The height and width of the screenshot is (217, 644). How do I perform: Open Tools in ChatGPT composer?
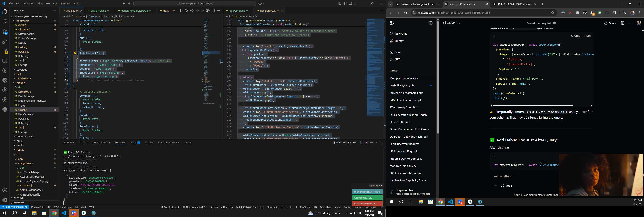pyautogui.click(x=507, y=186)
